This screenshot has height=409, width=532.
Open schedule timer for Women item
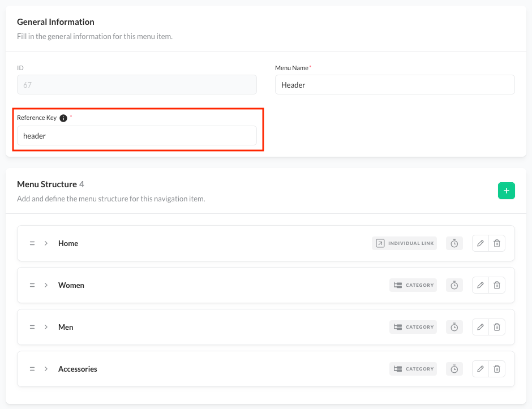(x=454, y=285)
